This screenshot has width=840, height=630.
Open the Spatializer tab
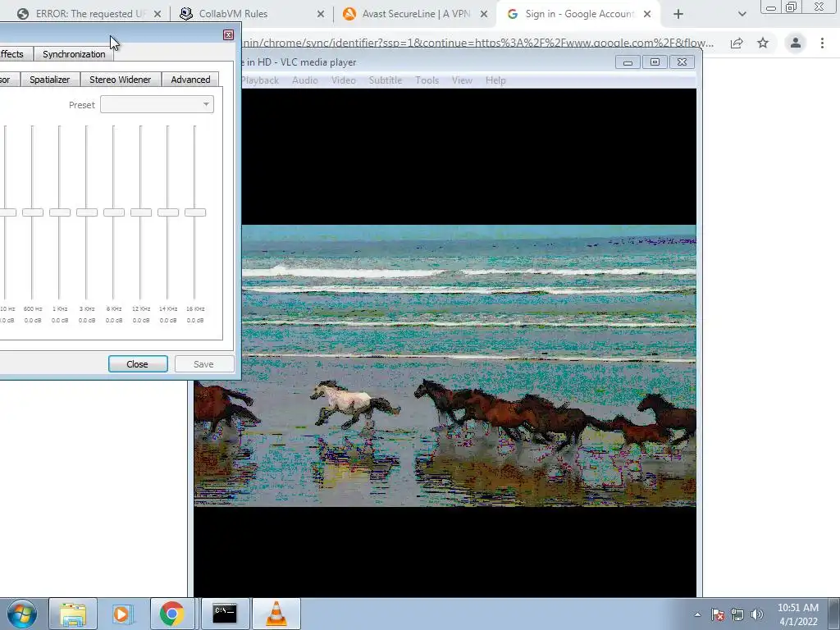coord(50,80)
